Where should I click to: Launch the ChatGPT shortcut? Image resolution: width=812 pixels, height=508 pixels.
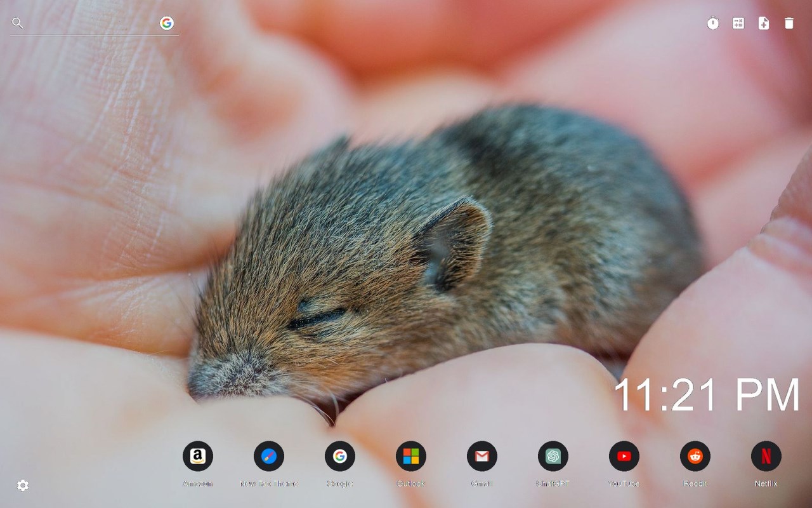click(553, 456)
